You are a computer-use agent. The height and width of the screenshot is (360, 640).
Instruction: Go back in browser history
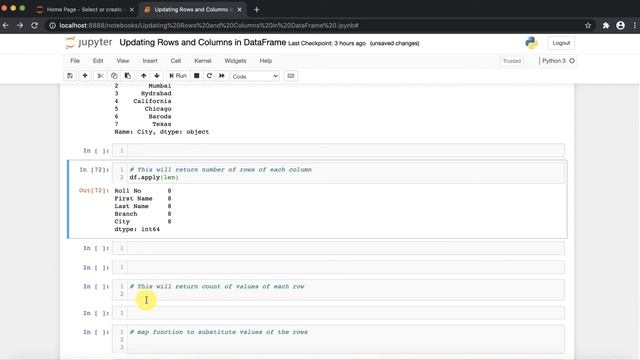pyautogui.click(x=6, y=25)
